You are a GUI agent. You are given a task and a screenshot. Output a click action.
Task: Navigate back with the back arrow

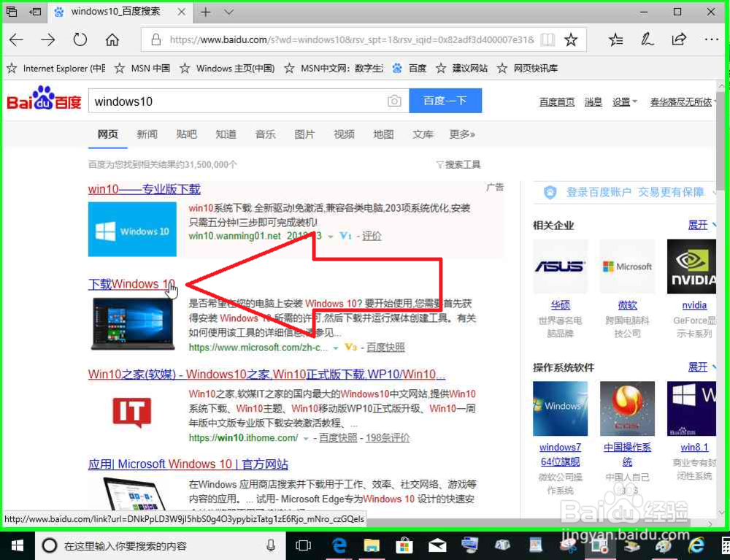tap(16, 40)
